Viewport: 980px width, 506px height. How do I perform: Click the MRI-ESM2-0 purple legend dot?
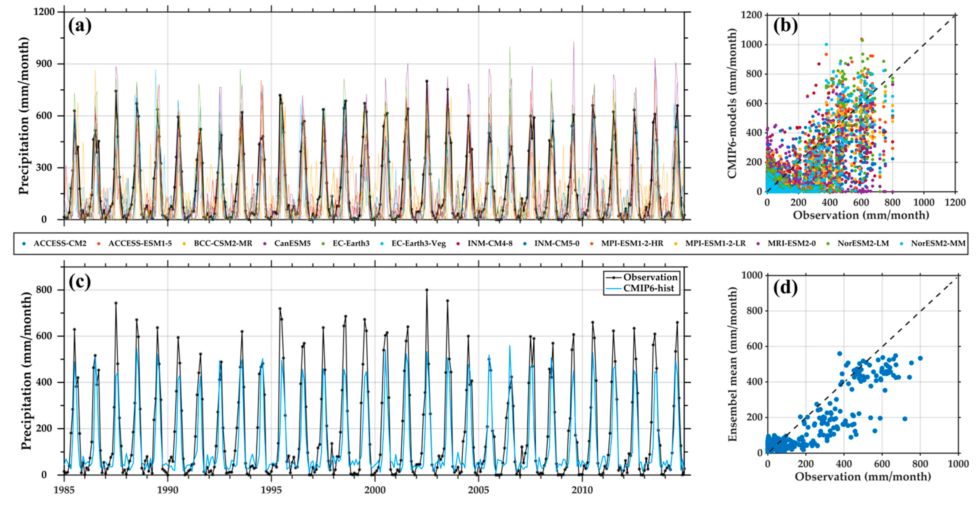(758, 244)
